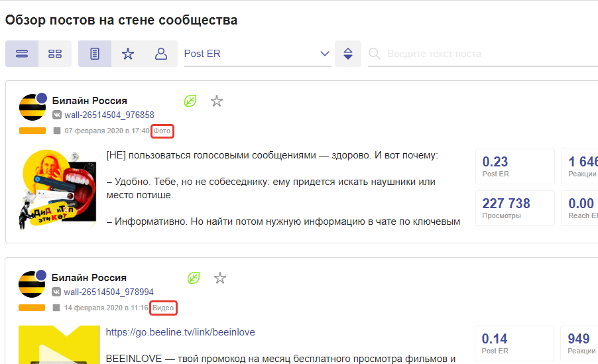Click the first post text about голосовыми сообщениями
Viewport: 598px width, 364px height.
click(283, 188)
